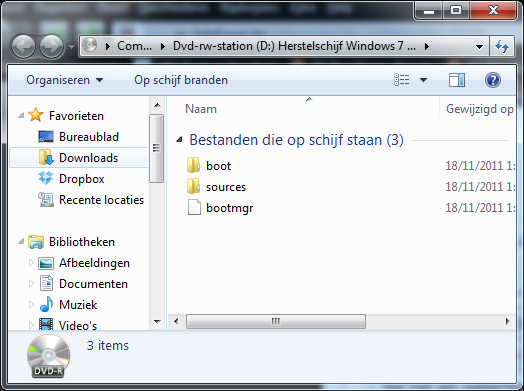Image resolution: width=524 pixels, height=391 pixels.
Task: Open the Afbeeldingen library
Action: click(x=94, y=263)
